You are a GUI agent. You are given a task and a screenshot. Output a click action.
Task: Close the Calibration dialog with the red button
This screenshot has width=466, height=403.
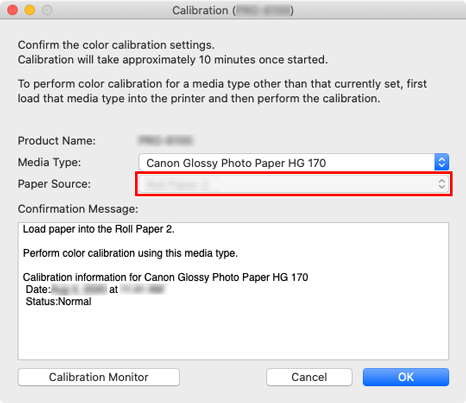click(13, 10)
